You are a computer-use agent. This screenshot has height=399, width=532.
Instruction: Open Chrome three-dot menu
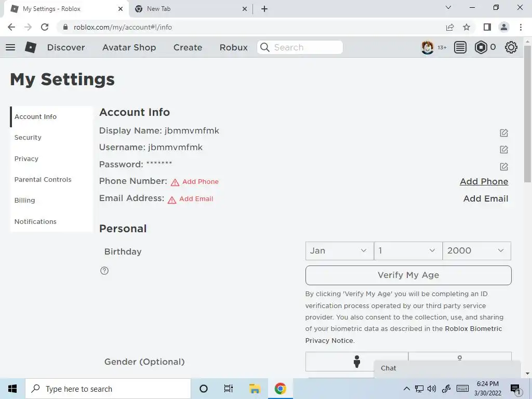click(521, 27)
